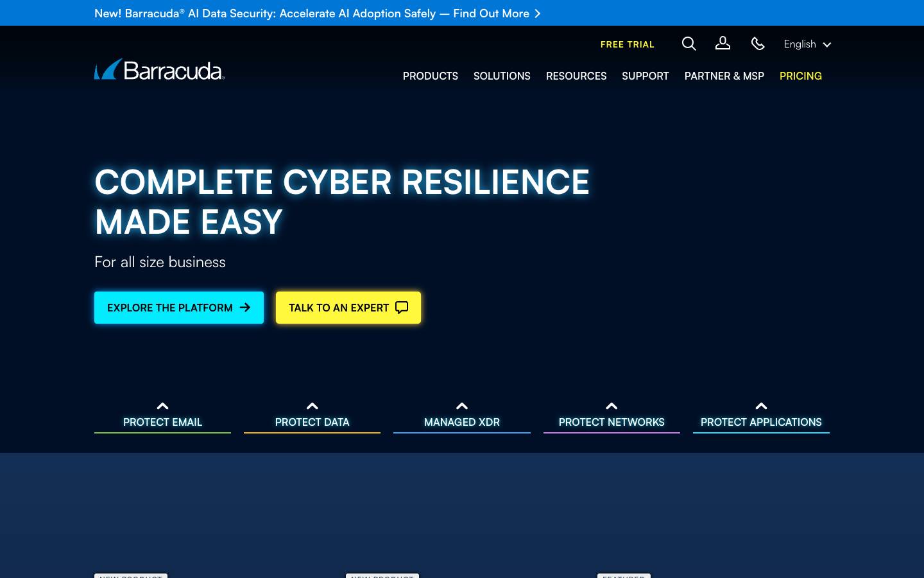The height and width of the screenshot is (578, 924).
Task: Select the Managed XDR tab label
Action: coord(462,422)
